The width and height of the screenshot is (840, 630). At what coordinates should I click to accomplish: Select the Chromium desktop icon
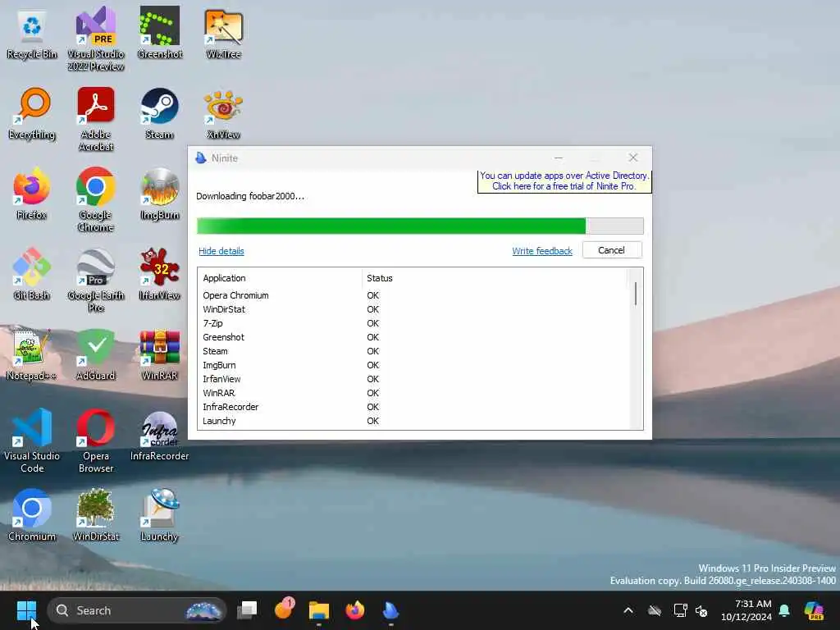click(x=32, y=515)
